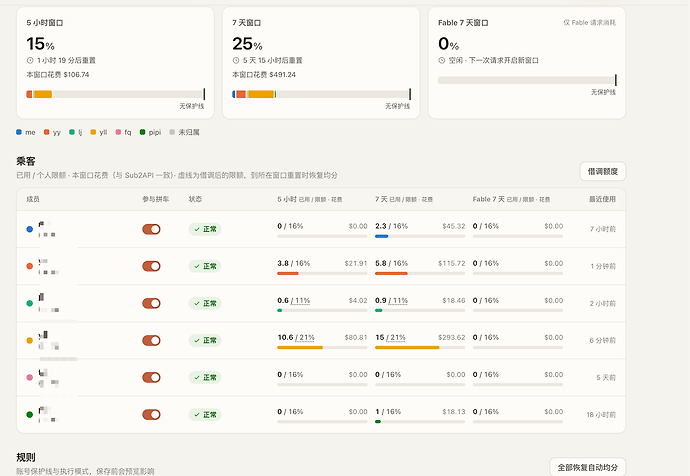
Task: Click the clock icon in Fable 7天窗口 card
Action: (442, 60)
